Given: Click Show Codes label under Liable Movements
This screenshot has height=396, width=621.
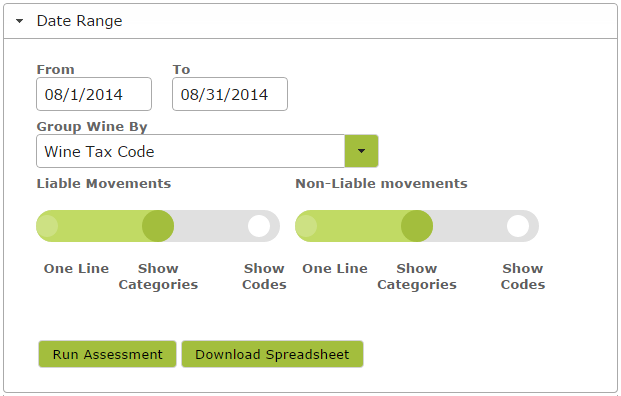Looking at the screenshot, I should point(264,276).
